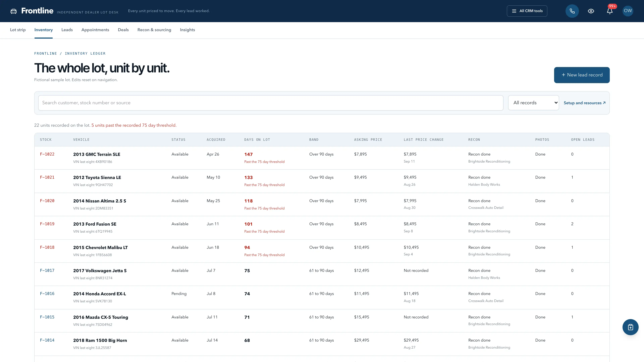Screen dimensions: 644x362
Task: Click the 5 units past threshold notice
Action: click(x=134, y=125)
